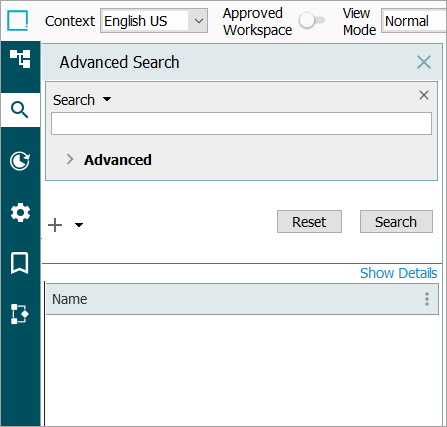Image resolution: width=447 pixels, height=427 pixels.
Task: Click the Reset button
Action: [309, 222]
